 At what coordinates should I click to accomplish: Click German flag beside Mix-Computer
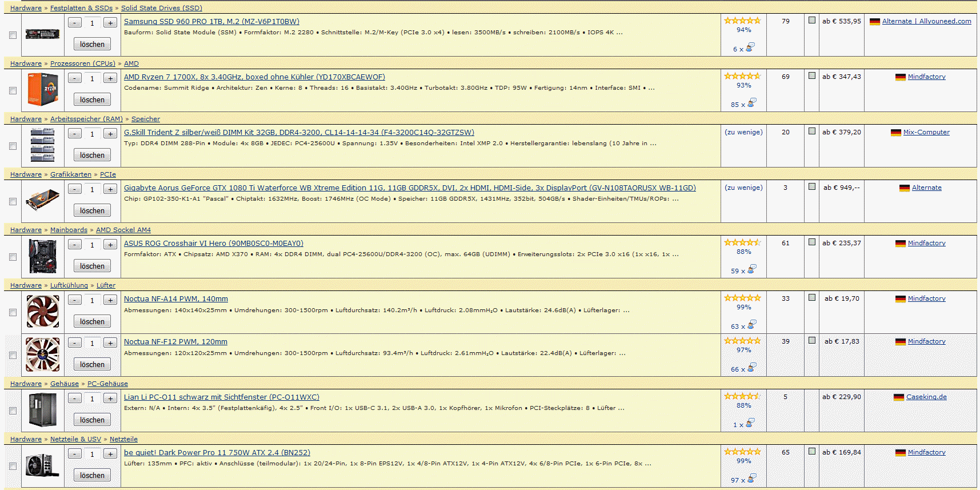(x=895, y=133)
